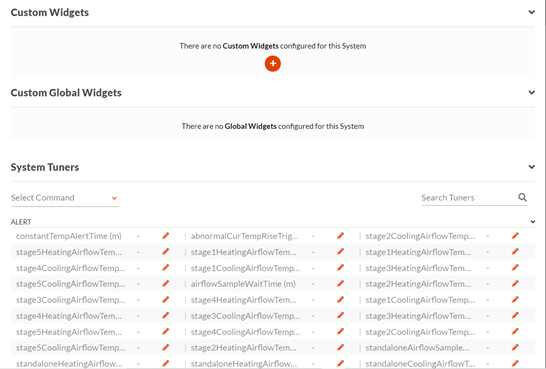This screenshot has height=369, width=546.
Task: Collapse the Custom Global Widgets section chevron
Action: coord(531,93)
